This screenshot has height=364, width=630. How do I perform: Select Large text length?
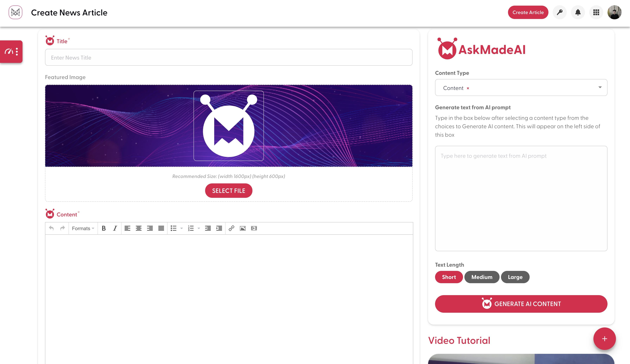click(515, 277)
